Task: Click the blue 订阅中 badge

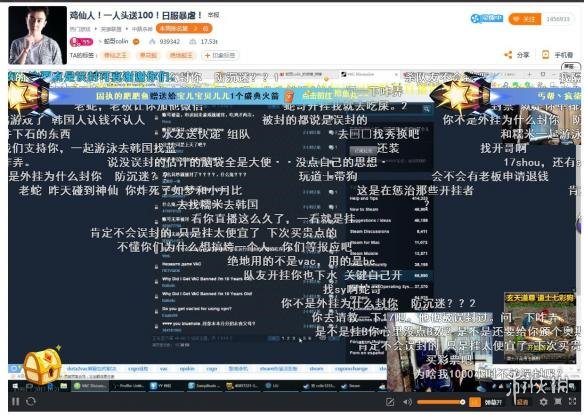Action: coord(486,18)
